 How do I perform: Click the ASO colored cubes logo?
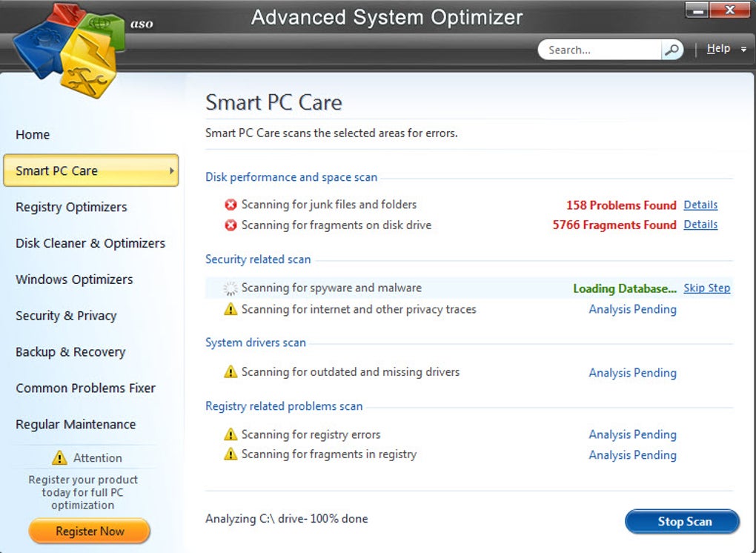pyautogui.click(x=69, y=50)
